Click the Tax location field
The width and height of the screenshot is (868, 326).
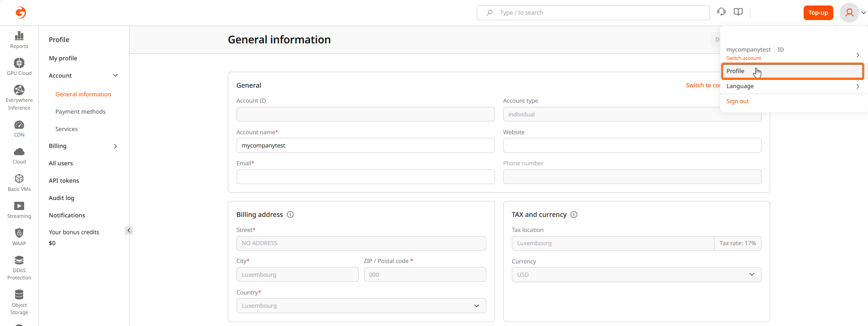pos(613,243)
